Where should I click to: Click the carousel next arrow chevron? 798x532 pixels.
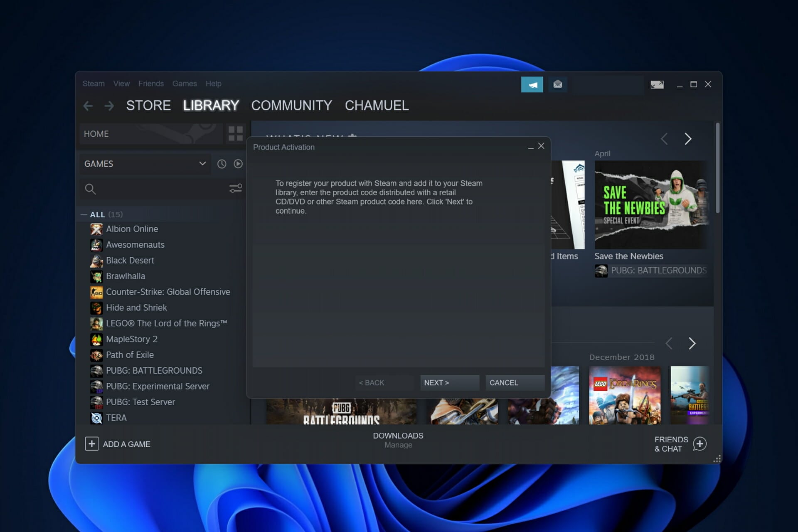[688, 139]
